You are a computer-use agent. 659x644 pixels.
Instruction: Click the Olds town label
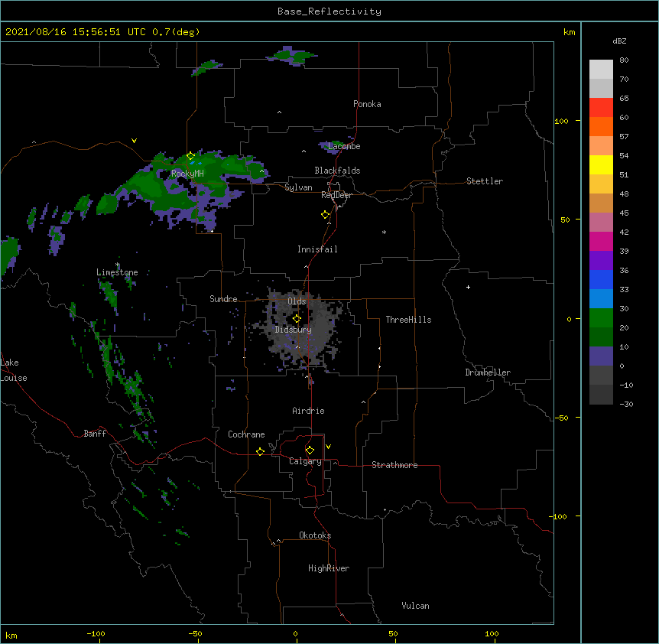pyautogui.click(x=297, y=301)
